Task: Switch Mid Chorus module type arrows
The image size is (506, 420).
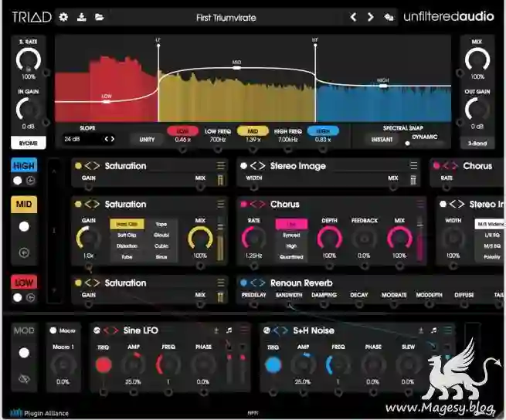Action: coord(258,204)
